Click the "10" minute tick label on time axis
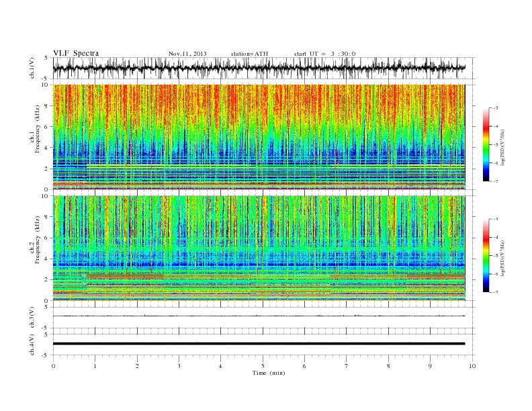The width and height of the screenshot is (532, 411). tap(472, 366)
